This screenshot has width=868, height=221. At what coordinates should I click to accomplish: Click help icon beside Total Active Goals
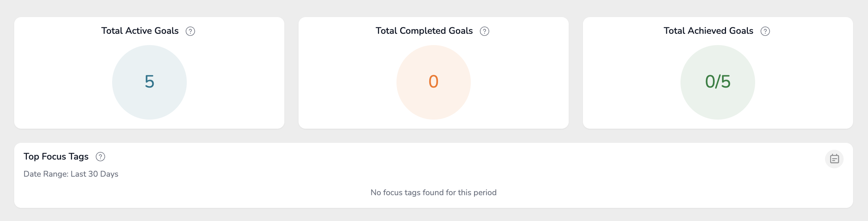(190, 31)
